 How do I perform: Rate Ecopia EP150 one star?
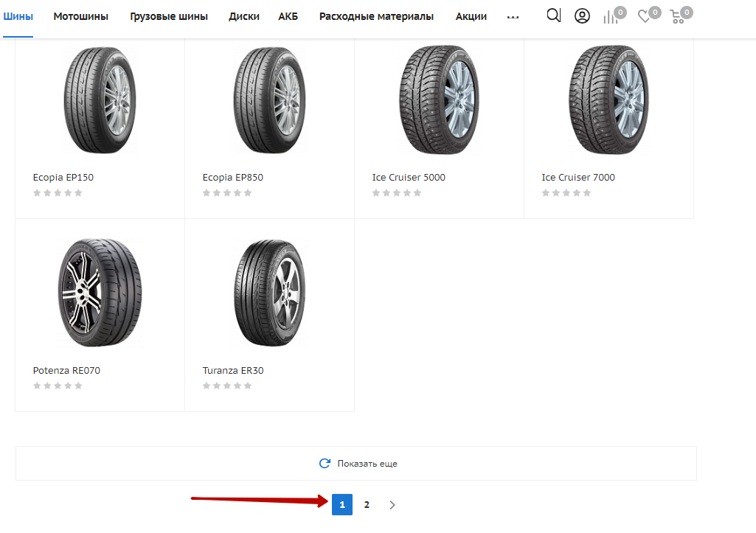[37, 192]
